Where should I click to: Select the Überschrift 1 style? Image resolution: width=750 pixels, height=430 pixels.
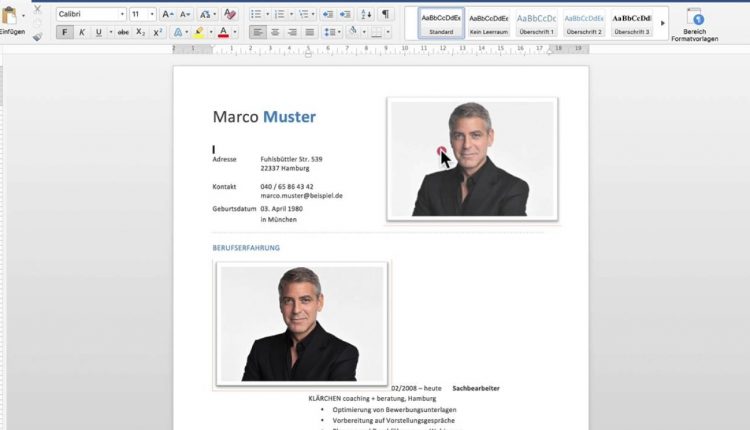536,23
